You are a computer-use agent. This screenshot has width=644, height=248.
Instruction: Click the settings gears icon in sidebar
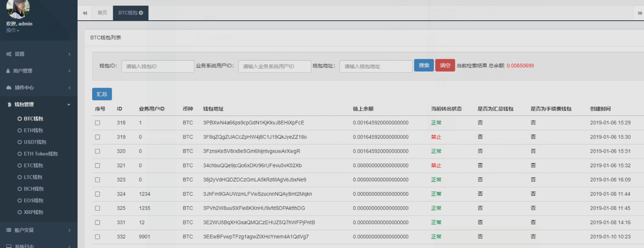tap(9, 54)
